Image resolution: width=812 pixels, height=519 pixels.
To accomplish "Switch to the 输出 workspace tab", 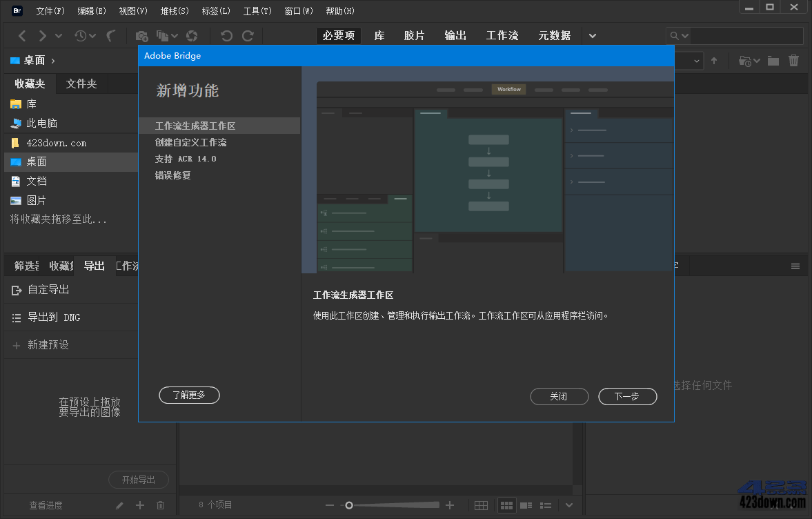I will point(455,35).
